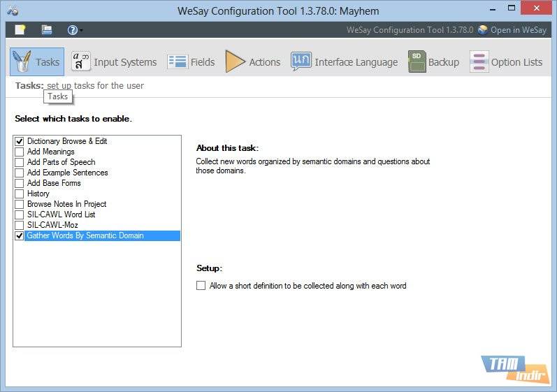Select Add Example Sentences list item
Viewport: 557px width, 392px height.
67,173
